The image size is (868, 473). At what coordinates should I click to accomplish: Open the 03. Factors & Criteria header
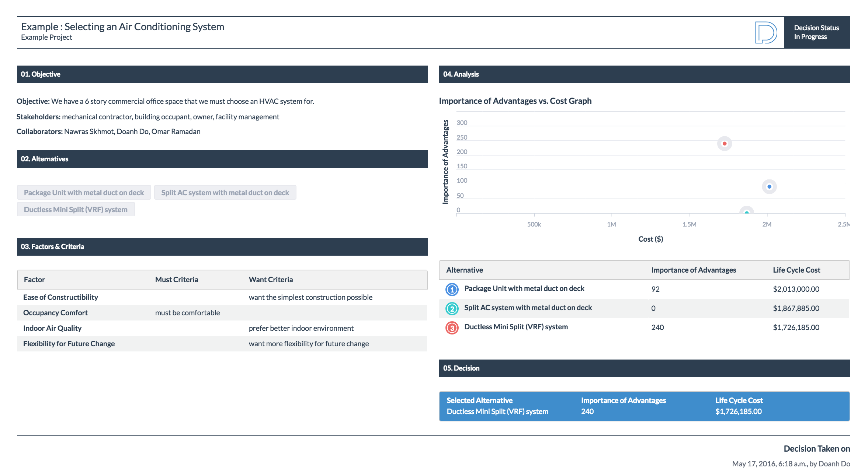222,247
